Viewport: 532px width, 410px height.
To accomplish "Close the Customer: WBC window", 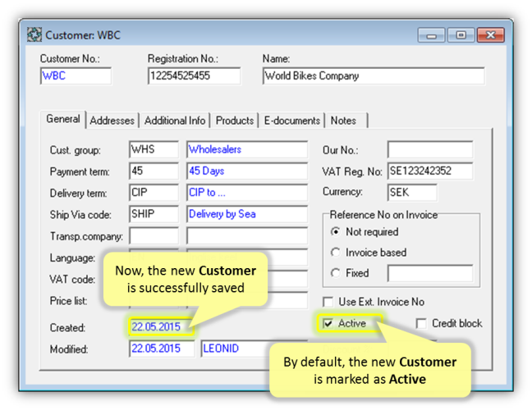I will 491,35.
